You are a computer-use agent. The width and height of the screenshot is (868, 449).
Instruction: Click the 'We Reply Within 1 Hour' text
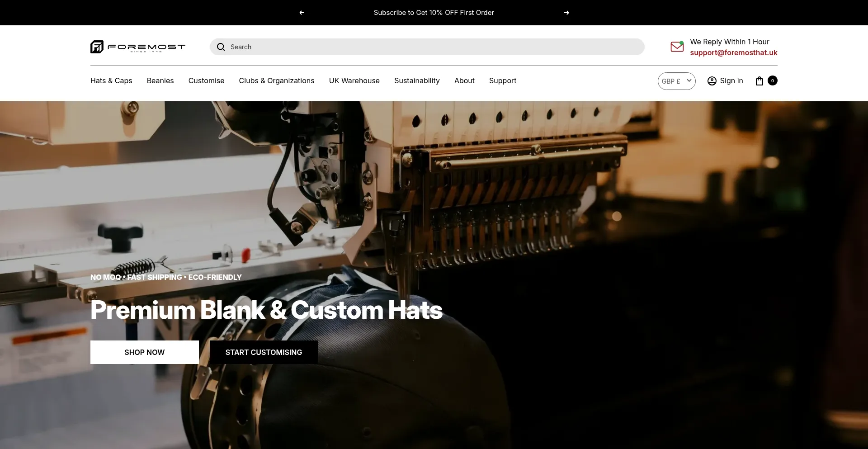pos(730,42)
